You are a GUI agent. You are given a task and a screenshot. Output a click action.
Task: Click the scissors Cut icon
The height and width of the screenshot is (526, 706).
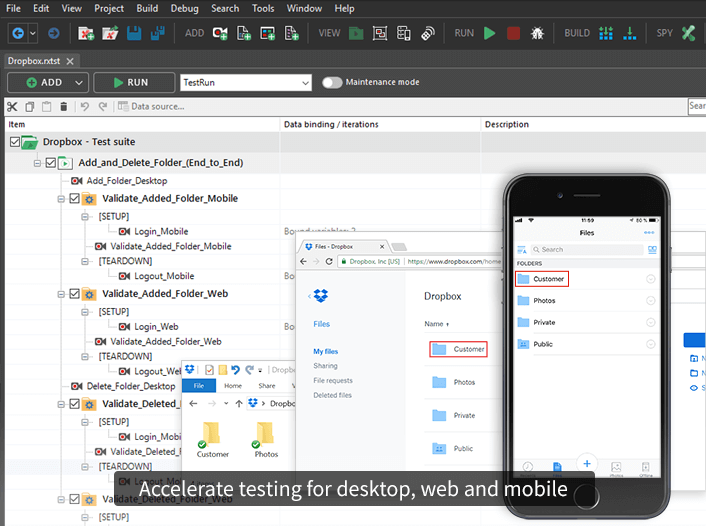coord(12,106)
